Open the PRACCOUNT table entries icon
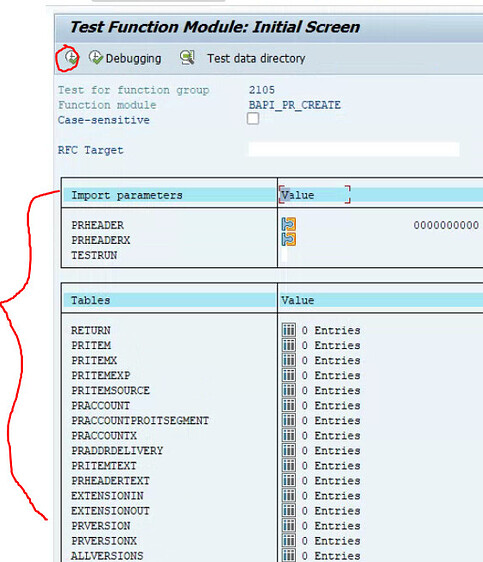The width and height of the screenshot is (483, 562). pyautogui.click(x=289, y=405)
